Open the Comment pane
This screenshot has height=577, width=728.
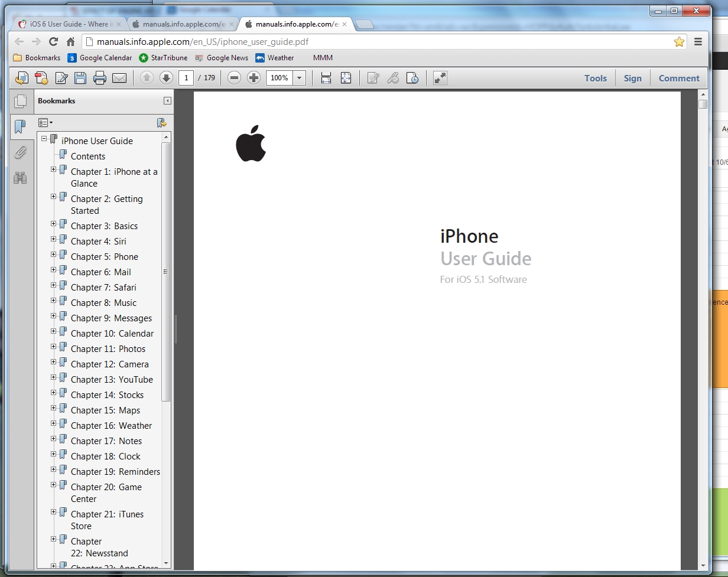pos(679,78)
